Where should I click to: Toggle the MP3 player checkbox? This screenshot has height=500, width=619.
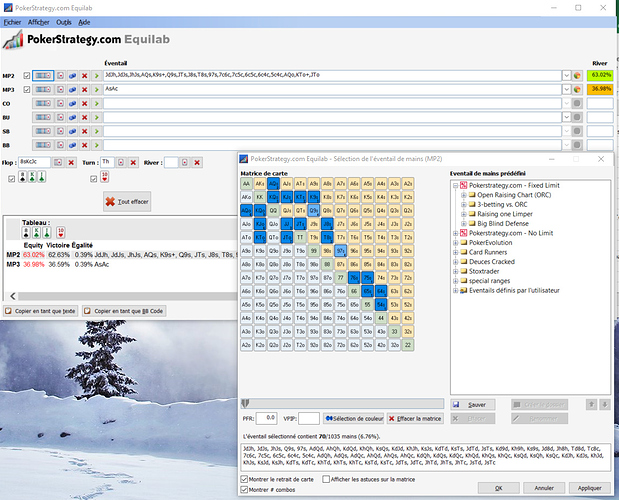pyautogui.click(x=27, y=90)
